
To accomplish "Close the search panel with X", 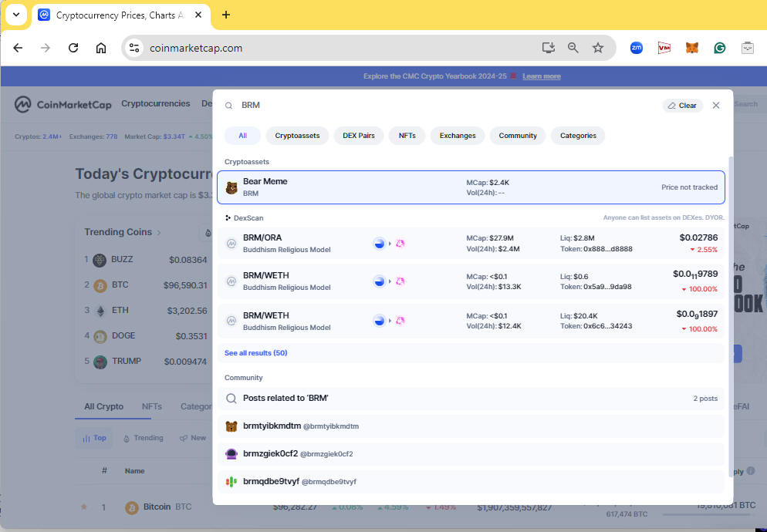I will click(x=716, y=105).
